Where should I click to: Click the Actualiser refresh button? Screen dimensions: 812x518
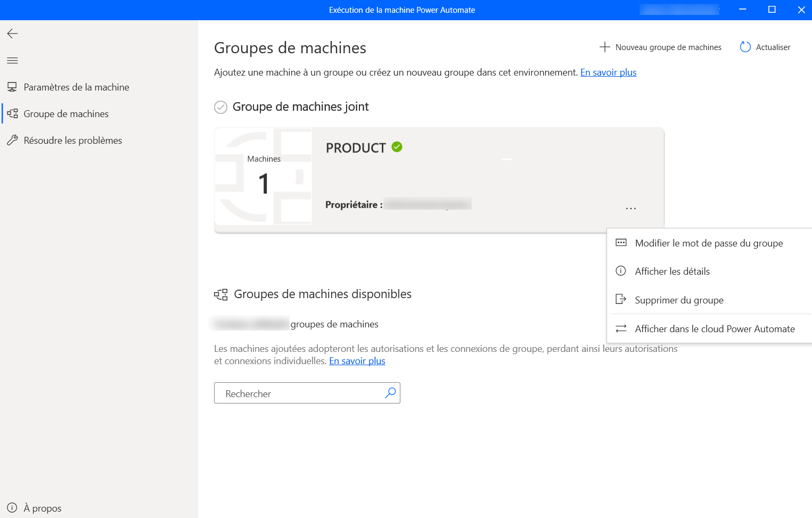(765, 47)
